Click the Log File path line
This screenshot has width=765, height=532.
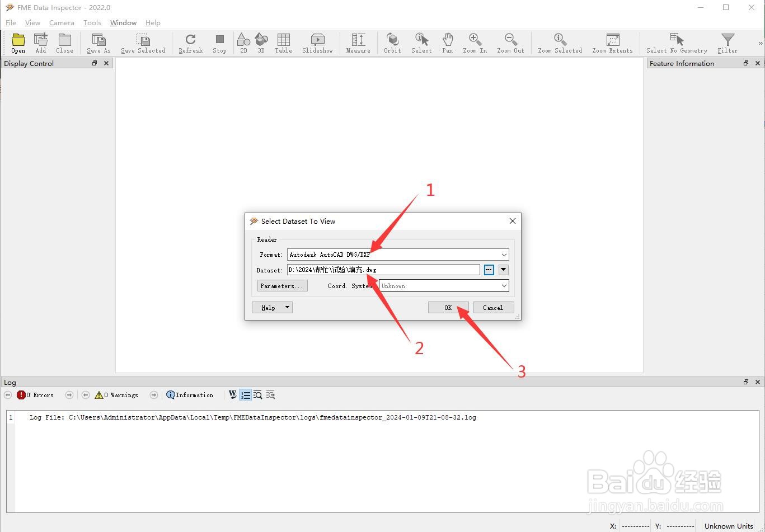(253, 417)
